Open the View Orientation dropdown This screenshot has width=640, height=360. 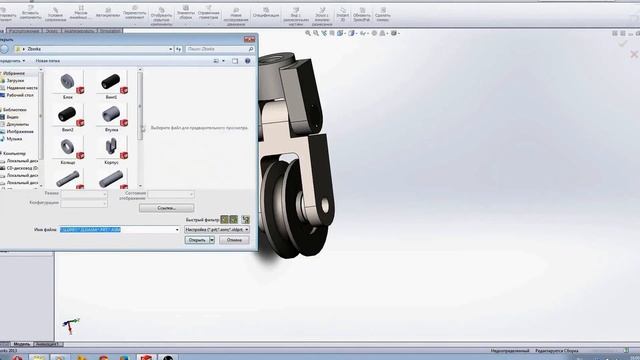point(341,33)
